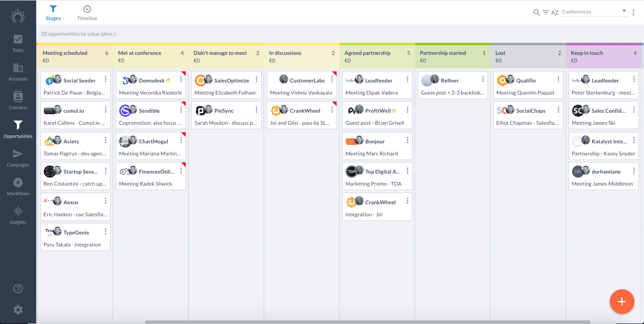
Task: Click 'Meeting Radek Shwick' text
Action: point(146,184)
